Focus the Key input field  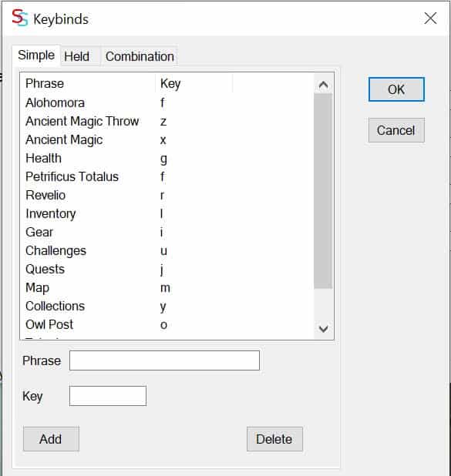pos(108,396)
